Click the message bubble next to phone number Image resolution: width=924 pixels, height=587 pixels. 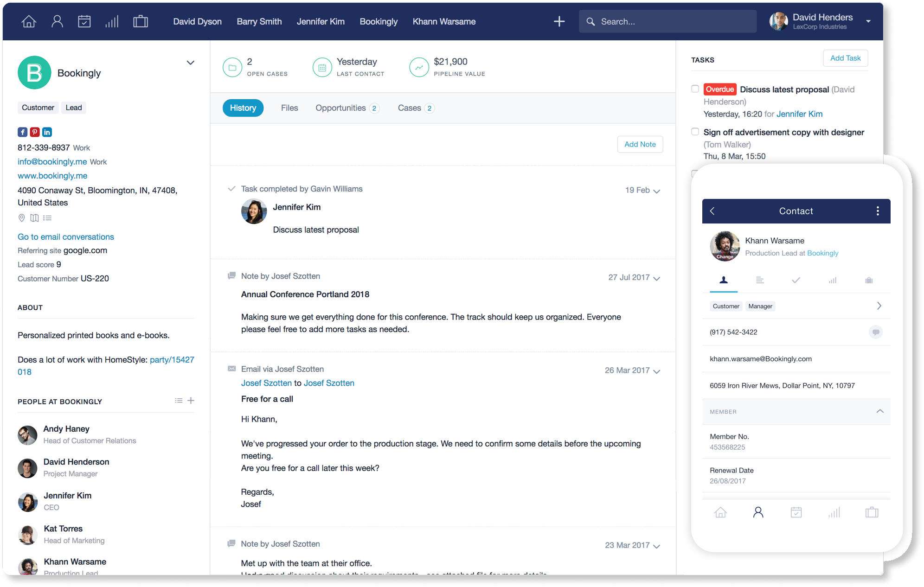(876, 332)
